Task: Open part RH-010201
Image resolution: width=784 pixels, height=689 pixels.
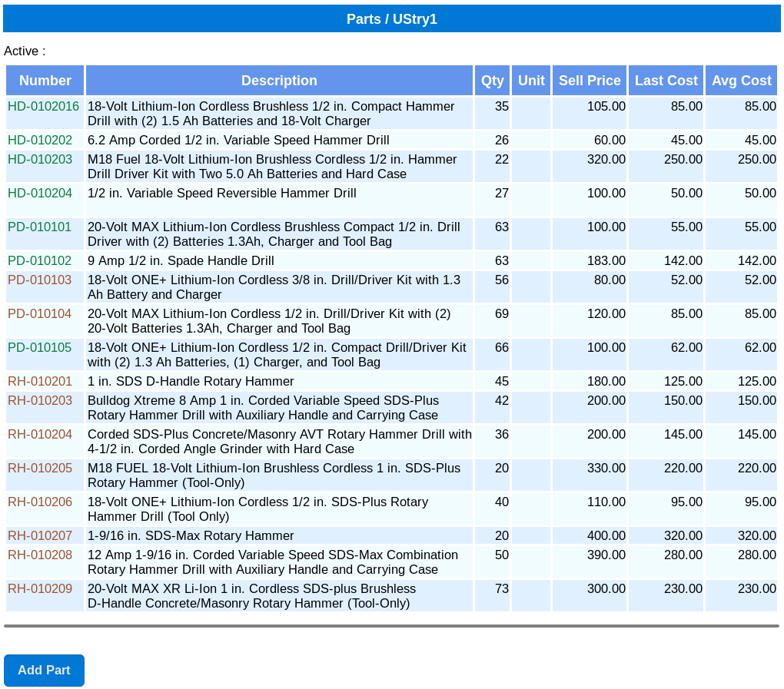Action: pyautogui.click(x=40, y=381)
